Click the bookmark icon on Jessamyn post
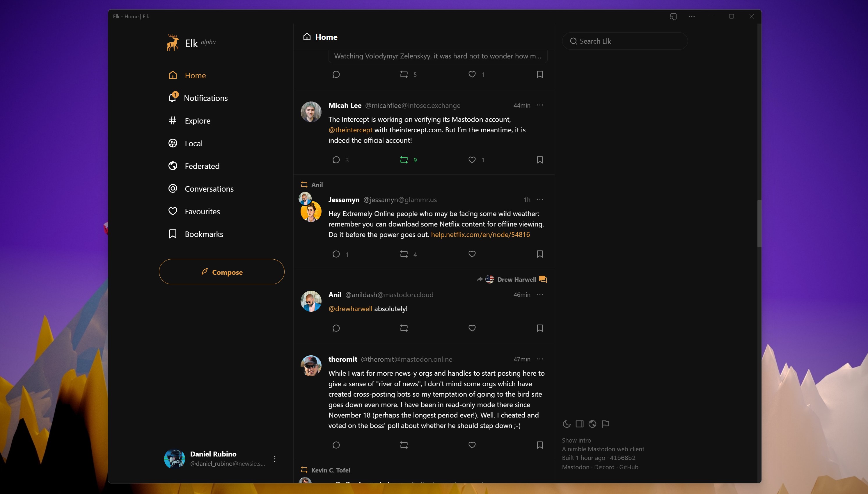This screenshot has width=868, height=494. 539,254
